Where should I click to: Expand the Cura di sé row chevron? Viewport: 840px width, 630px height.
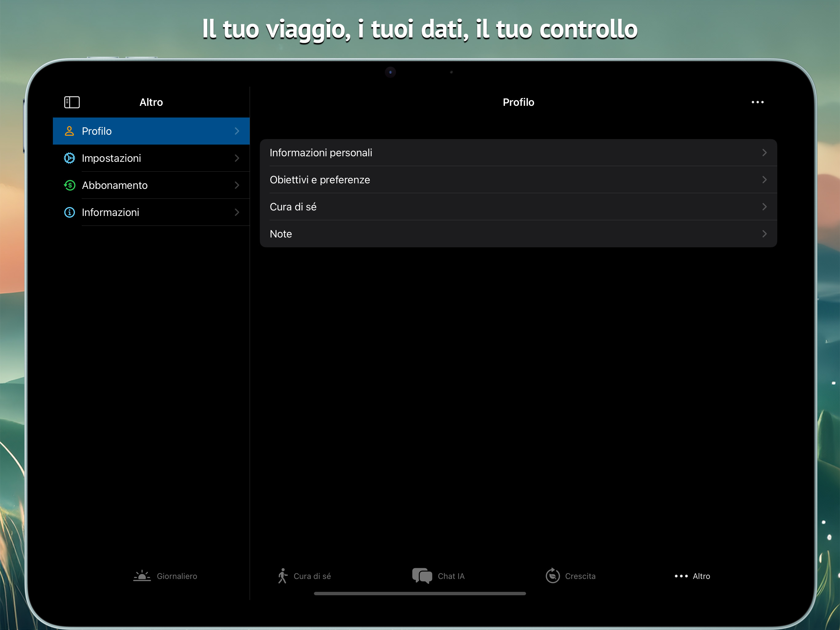(764, 207)
